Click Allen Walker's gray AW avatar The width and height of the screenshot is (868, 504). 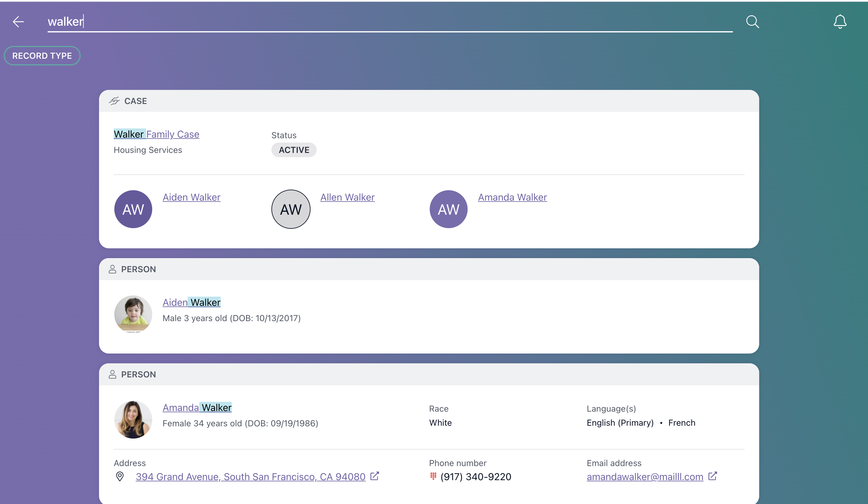pyautogui.click(x=291, y=209)
